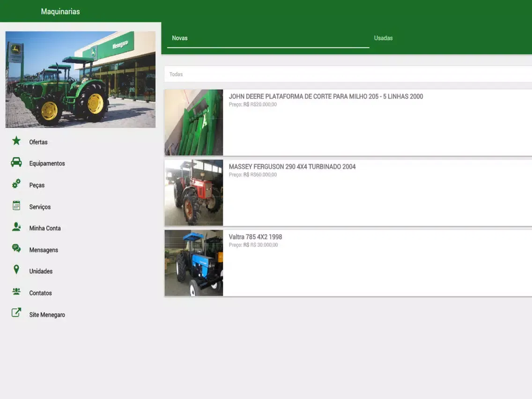Click the car icon beside Equipamentos
This screenshot has height=399, width=532.
(x=16, y=162)
